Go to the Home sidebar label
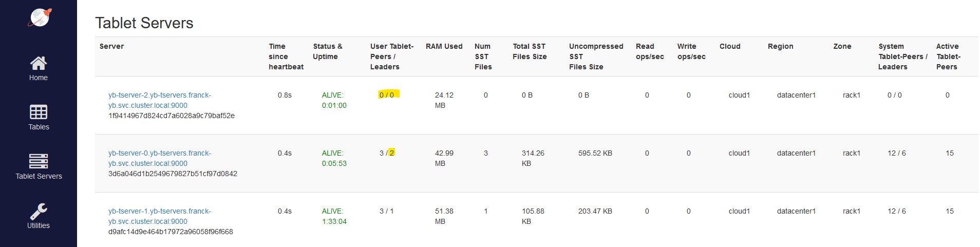 [39, 78]
